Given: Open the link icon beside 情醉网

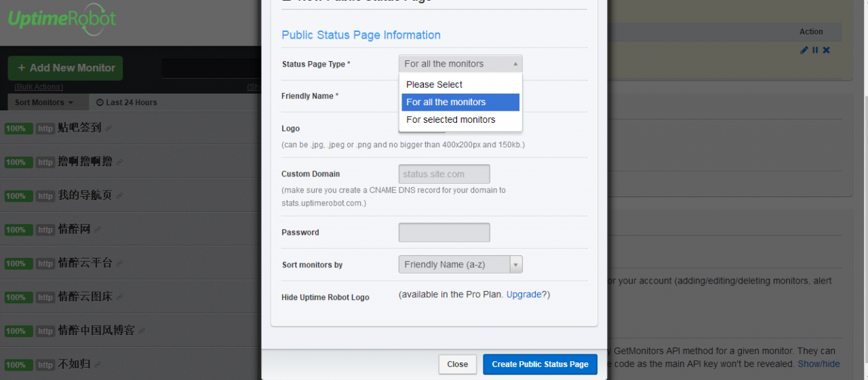Looking at the screenshot, I should click(98, 230).
